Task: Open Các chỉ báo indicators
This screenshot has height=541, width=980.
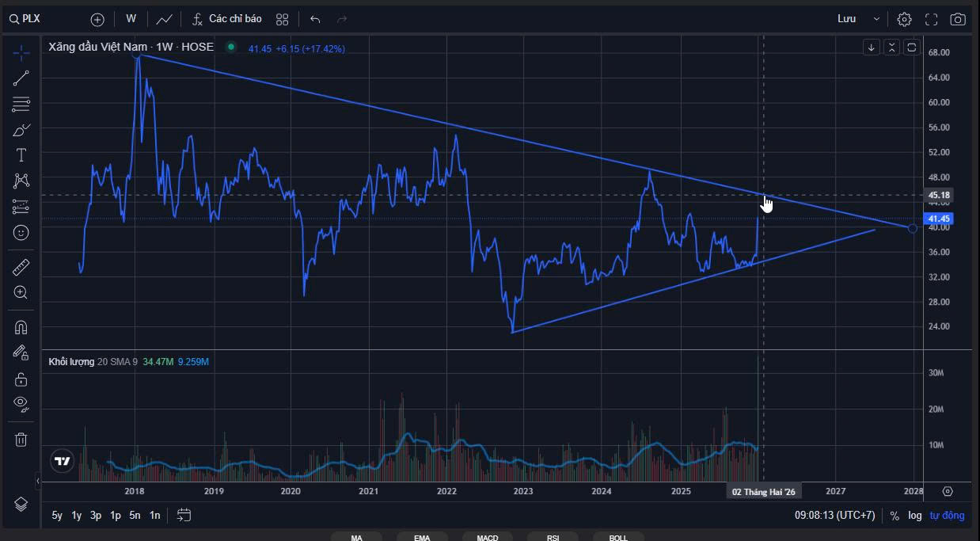Action: [x=226, y=19]
